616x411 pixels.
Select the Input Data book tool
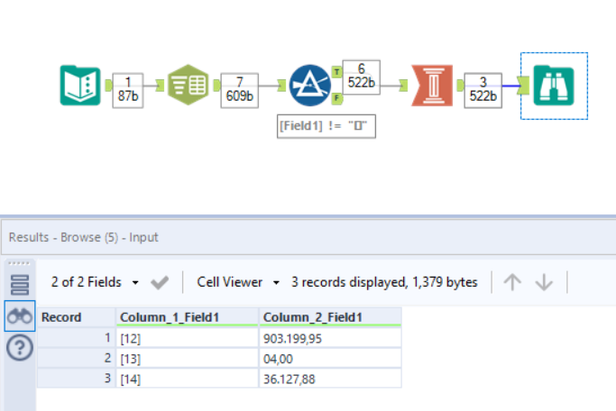coord(80,85)
